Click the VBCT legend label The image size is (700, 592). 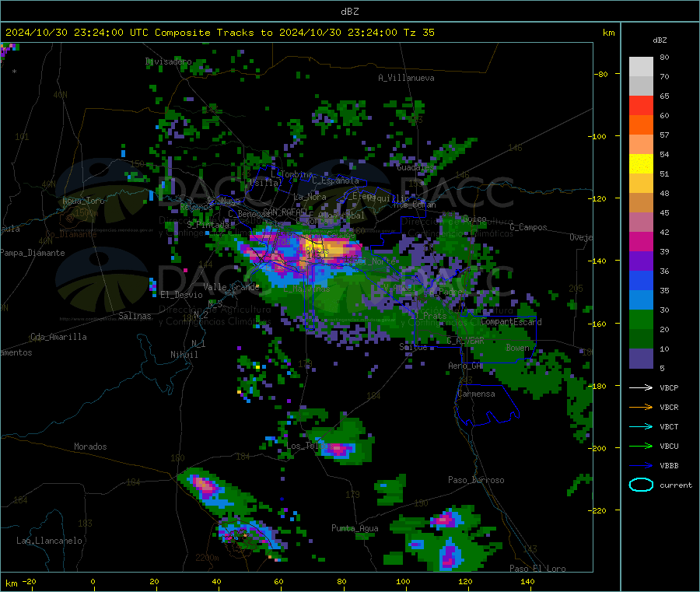(669, 427)
